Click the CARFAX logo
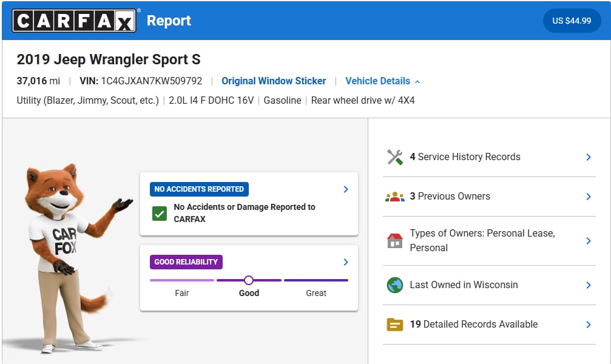This screenshot has height=364, width=611. click(74, 21)
